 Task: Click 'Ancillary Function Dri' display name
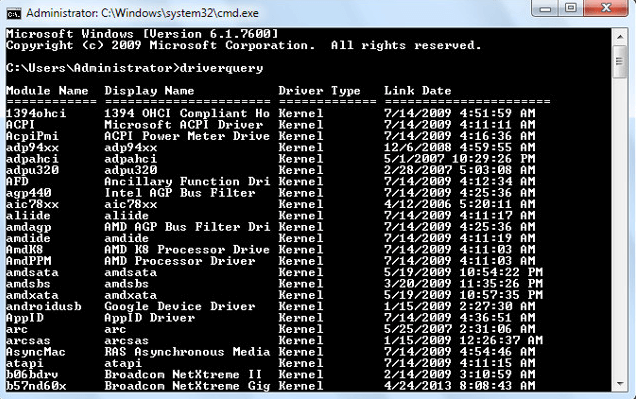[187, 181]
